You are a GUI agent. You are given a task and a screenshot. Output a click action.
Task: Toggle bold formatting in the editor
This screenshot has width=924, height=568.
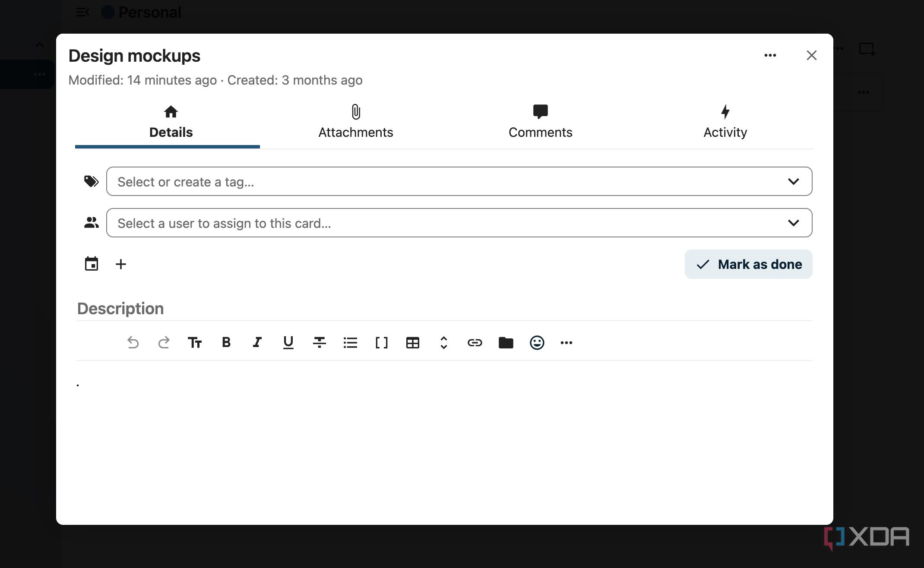(226, 343)
